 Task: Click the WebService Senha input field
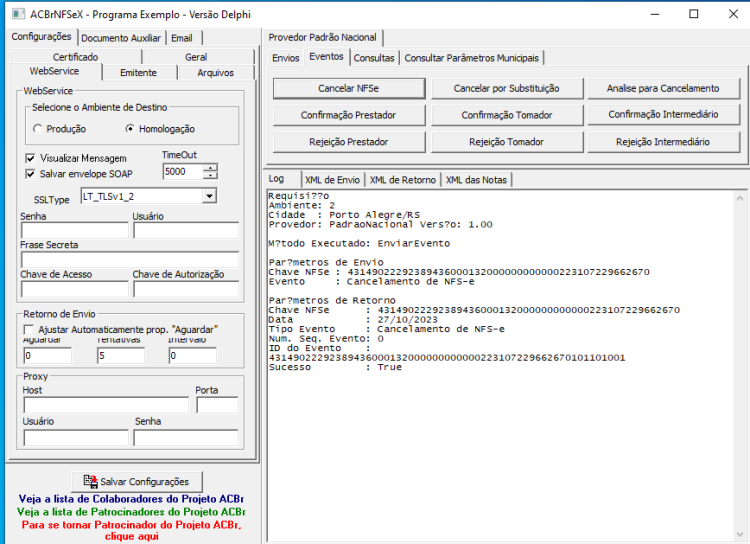(x=75, y=231)
